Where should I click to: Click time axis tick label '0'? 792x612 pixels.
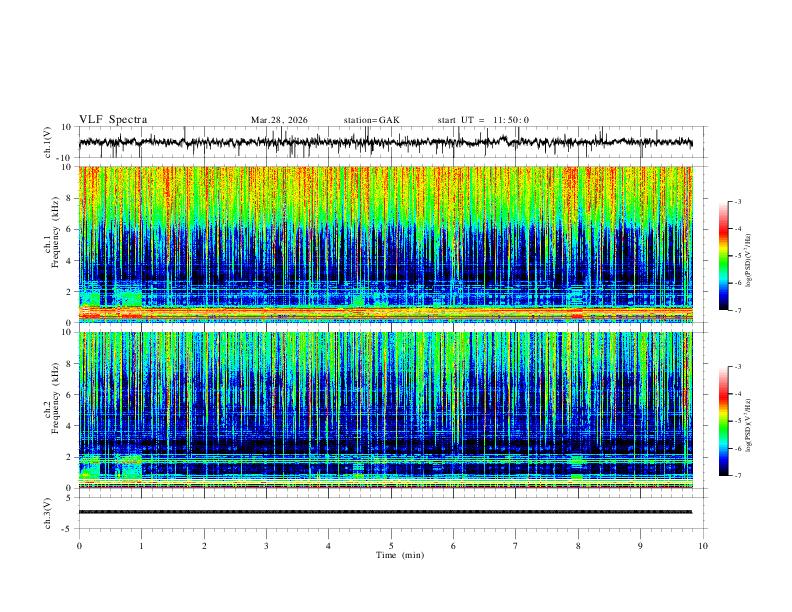pyautogui.click(x=79, y=546)
